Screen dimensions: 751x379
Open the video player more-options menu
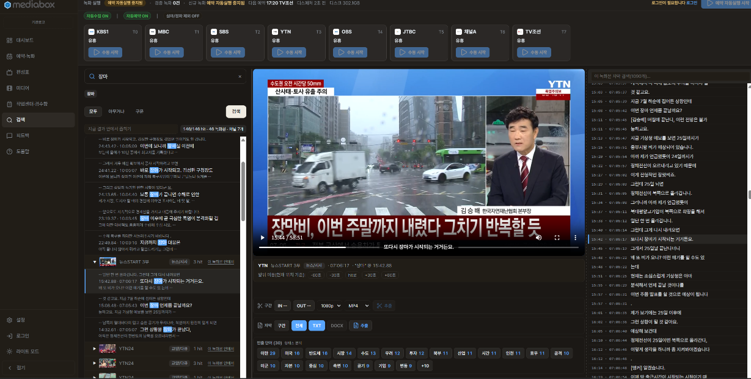[x=575, y=238]
